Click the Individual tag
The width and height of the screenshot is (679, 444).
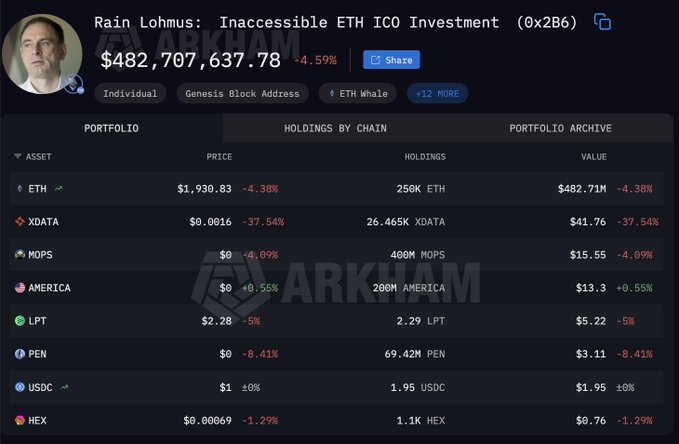(x=131, y=94)
